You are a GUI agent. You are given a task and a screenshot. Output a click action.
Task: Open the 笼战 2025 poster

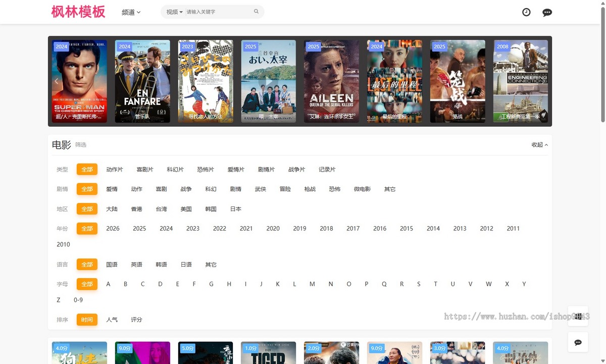tap(458, 81)
